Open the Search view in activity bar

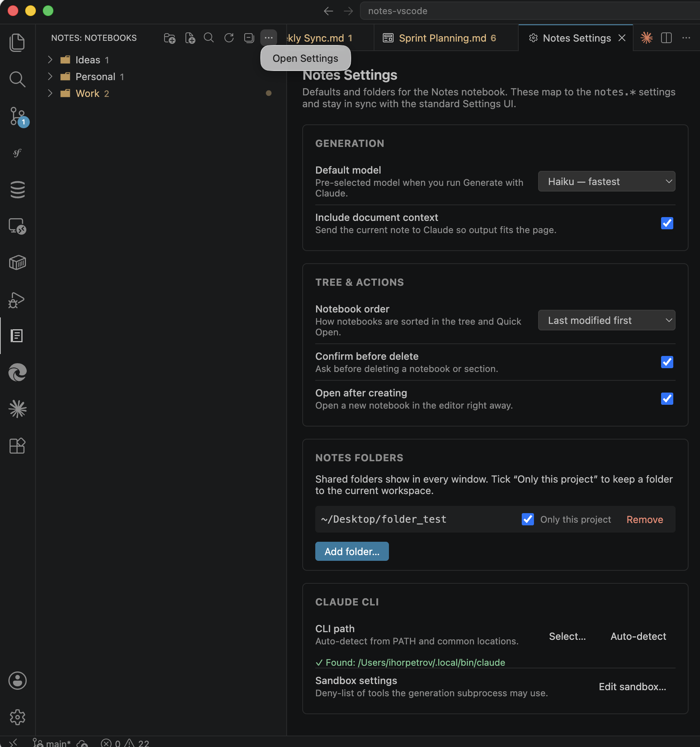click(x=17, y=79)
